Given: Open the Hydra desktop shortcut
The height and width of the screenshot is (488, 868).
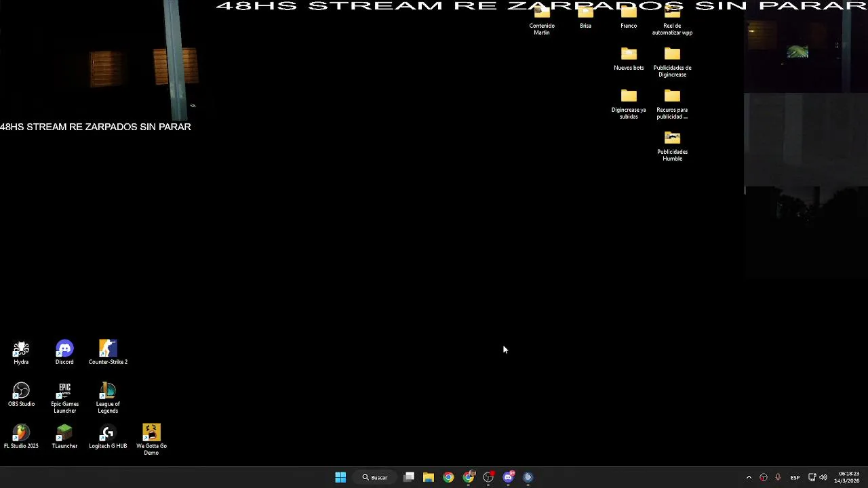Looking at the screenshot, I should pos(21,353).
